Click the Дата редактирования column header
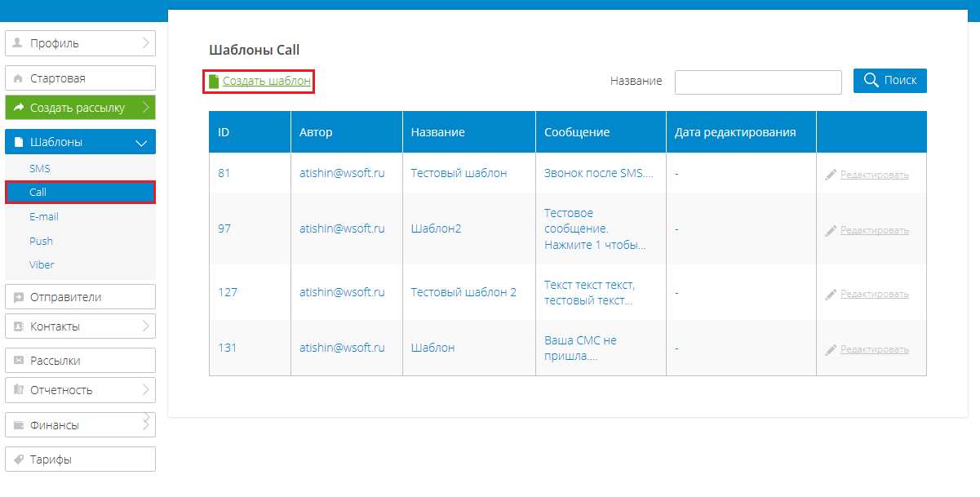Image resolution: width=980 pixels, height=497 pixels. (741, 132)
